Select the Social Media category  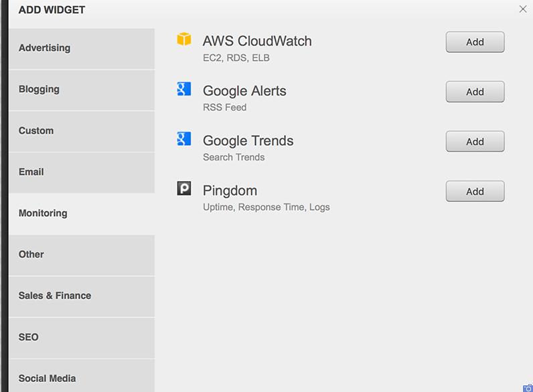tap(82, 376)
